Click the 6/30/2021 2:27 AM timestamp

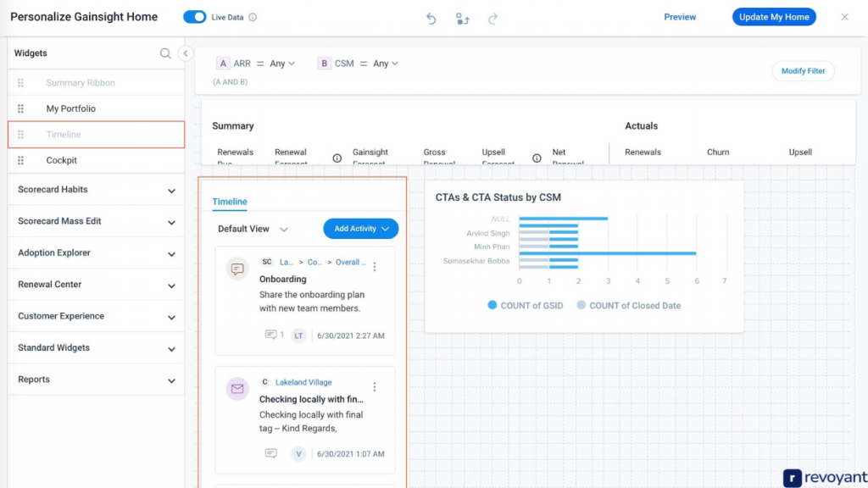350,335
